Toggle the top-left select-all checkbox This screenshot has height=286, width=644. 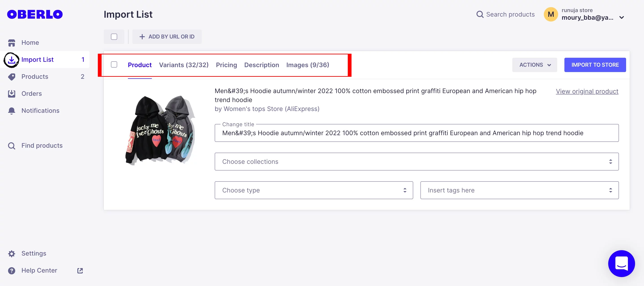tap(114, 36)
